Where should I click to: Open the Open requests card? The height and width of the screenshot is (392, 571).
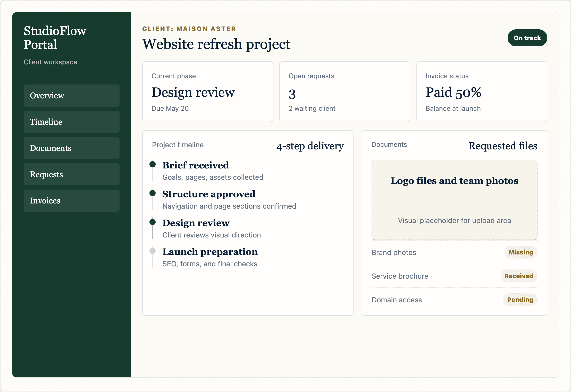click(x=345, y=92)
